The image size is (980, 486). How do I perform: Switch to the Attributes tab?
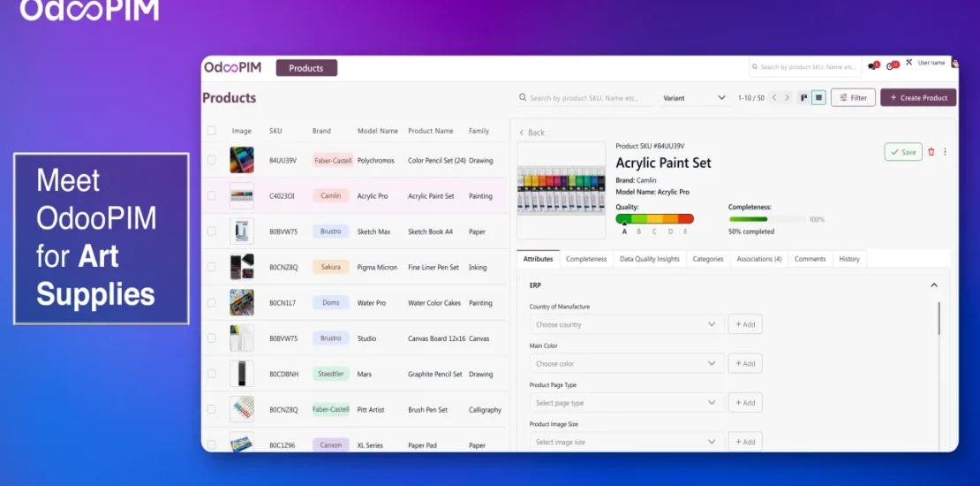point(539,259)
